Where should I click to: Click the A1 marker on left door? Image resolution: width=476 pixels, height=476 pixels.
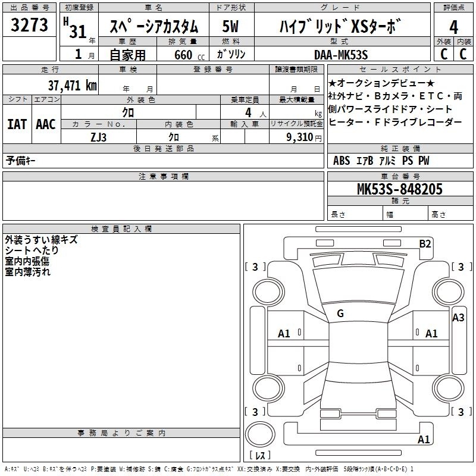tap(284, 334)
